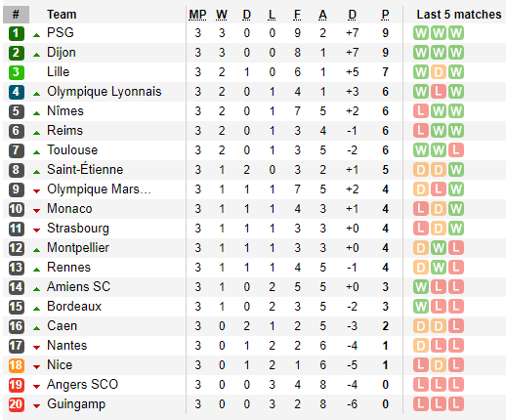Click the W wins column header
The height and width of the screenshot is (420, 506).
coord(222,15)
